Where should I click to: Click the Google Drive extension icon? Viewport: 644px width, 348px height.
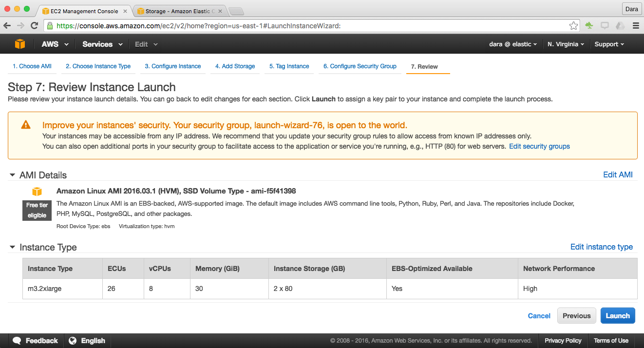(620, 26)
